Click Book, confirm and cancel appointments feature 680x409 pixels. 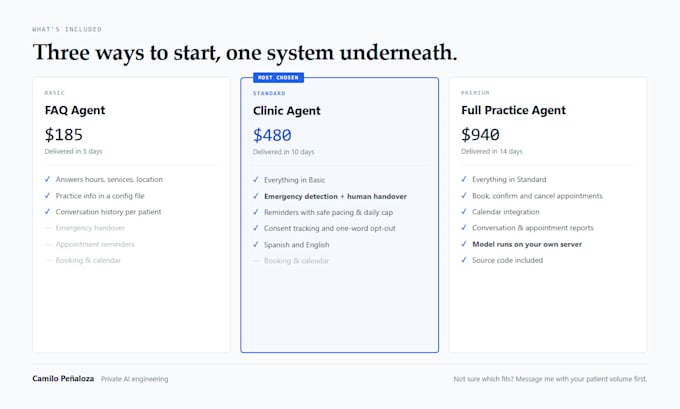(537, 196)
